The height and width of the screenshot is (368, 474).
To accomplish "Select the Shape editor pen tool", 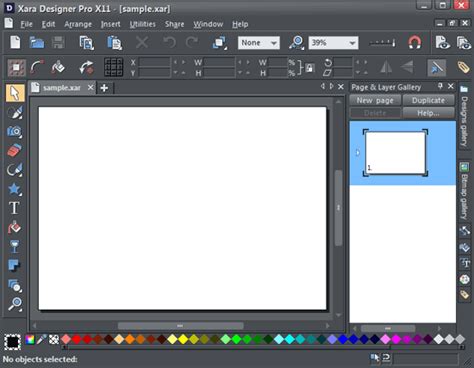I will coord(15,170).
